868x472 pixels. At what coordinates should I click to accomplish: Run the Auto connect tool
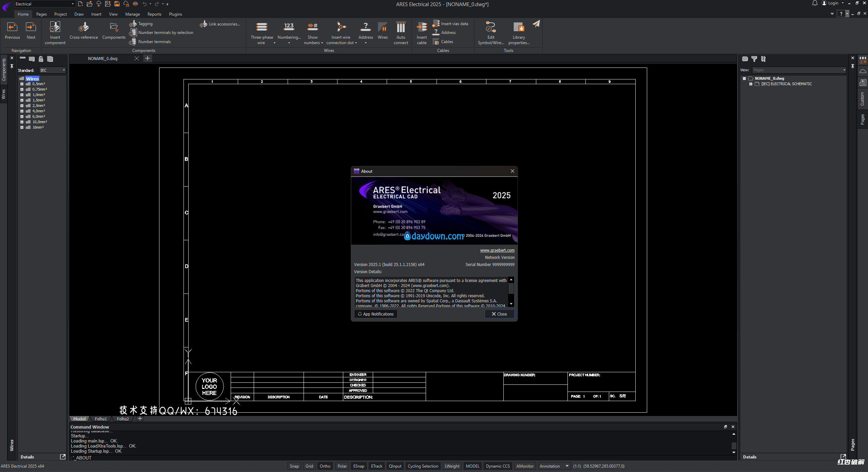click(401, 33)
